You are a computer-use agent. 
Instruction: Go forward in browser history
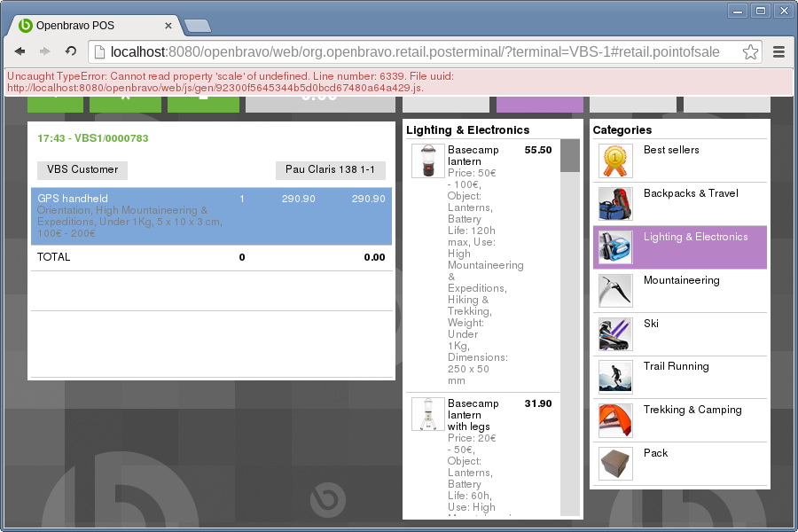tap(45, 51)
